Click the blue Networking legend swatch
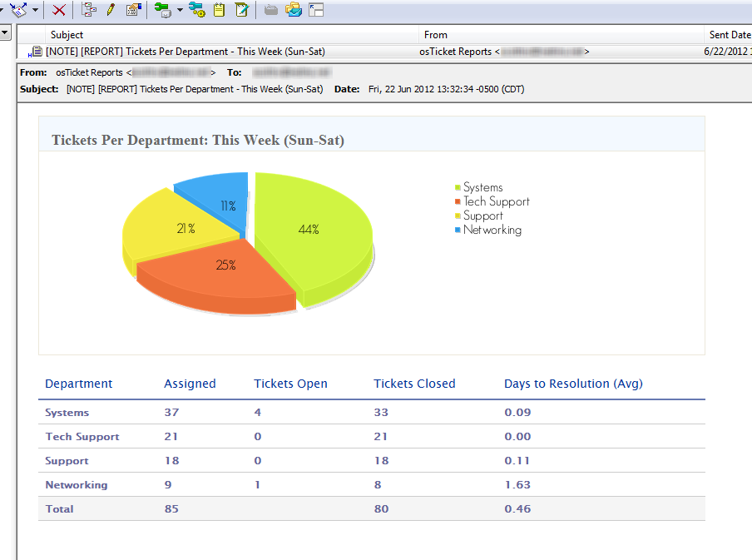This screenshot has width=752, height=560. coord(458,230)
